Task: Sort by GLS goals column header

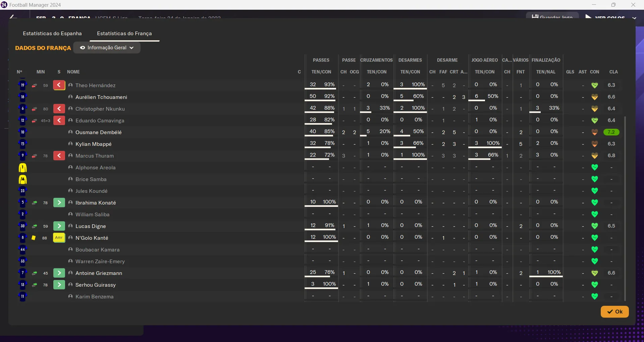Action: [570, 72]
